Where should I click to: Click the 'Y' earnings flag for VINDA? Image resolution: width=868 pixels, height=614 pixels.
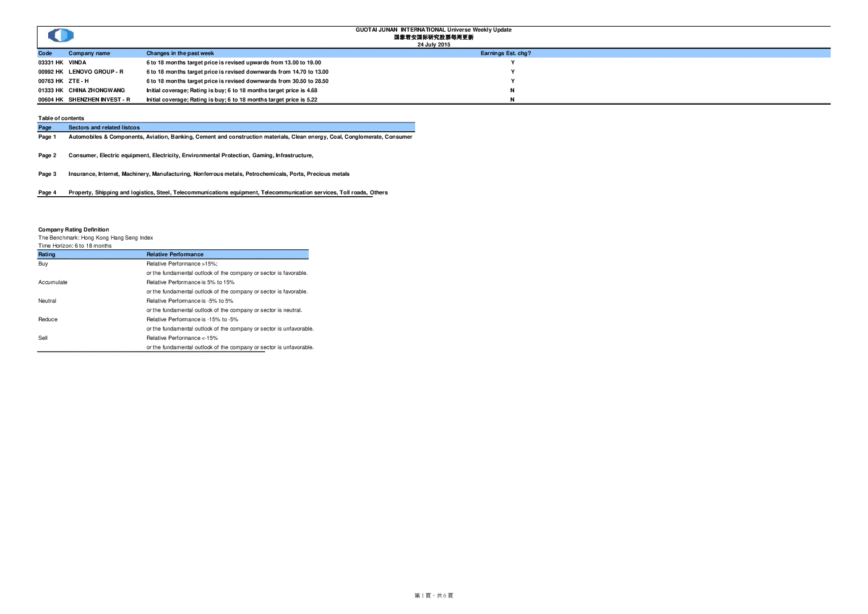point(512,63)
